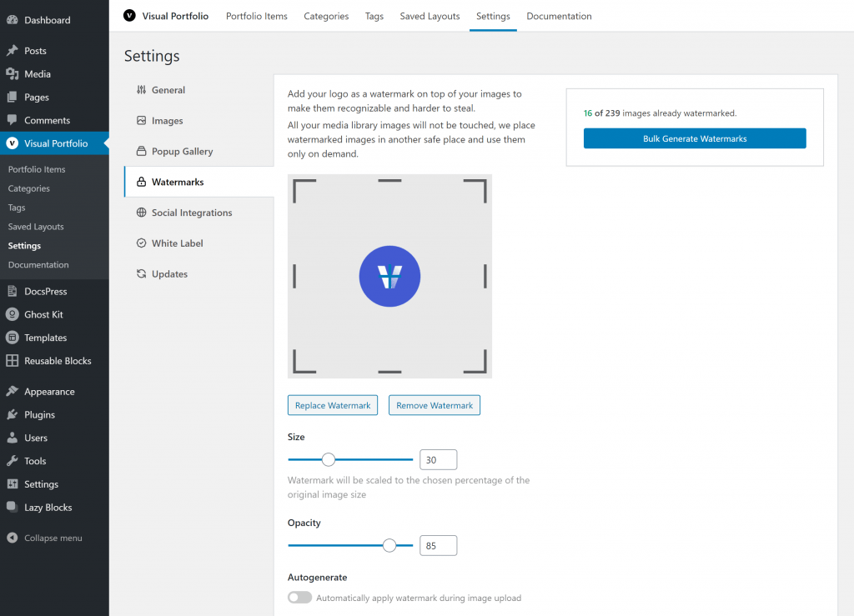
Task: Open Tags in sidebar submenu
Action: 17,208
